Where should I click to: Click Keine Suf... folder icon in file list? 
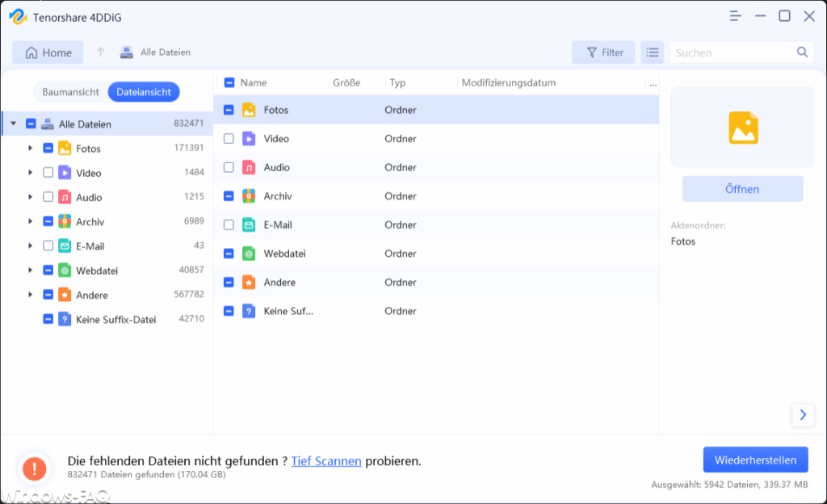[x=249, y=311]
